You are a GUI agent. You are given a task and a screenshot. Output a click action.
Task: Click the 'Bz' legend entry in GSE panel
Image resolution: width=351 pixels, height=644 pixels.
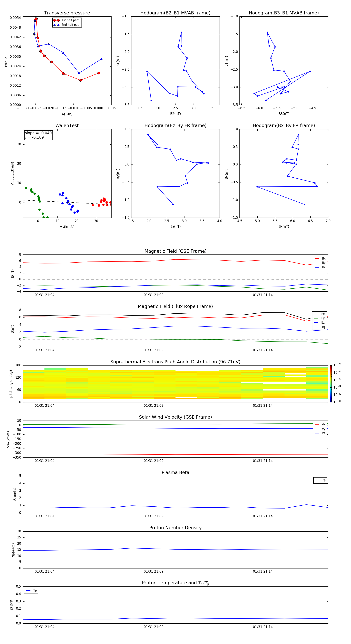click(x=320, y=267)
